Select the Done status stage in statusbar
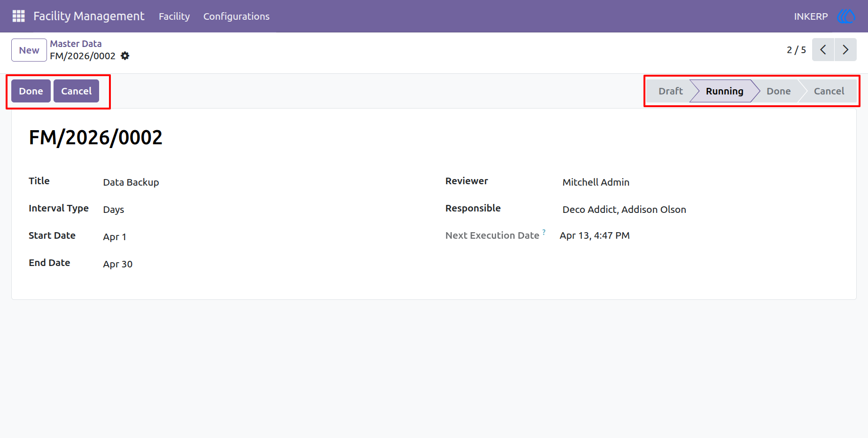The height and width of the screenshot is (438, 868). pos(778,91)
